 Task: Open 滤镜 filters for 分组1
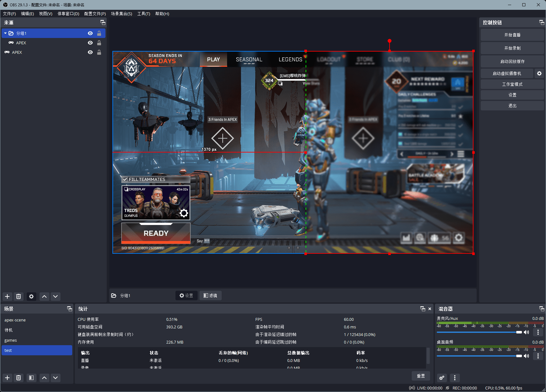[210, 296]
